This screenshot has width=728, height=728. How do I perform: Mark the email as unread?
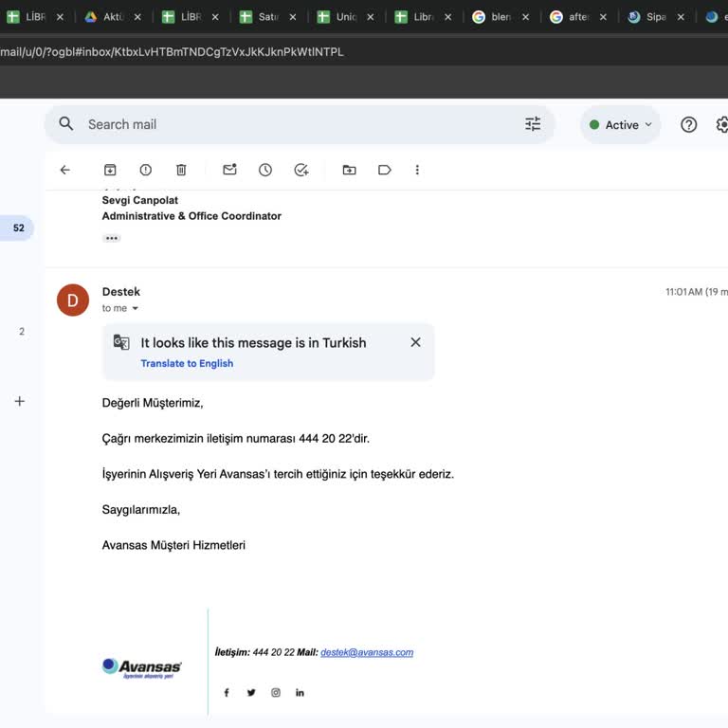(229, 170)
